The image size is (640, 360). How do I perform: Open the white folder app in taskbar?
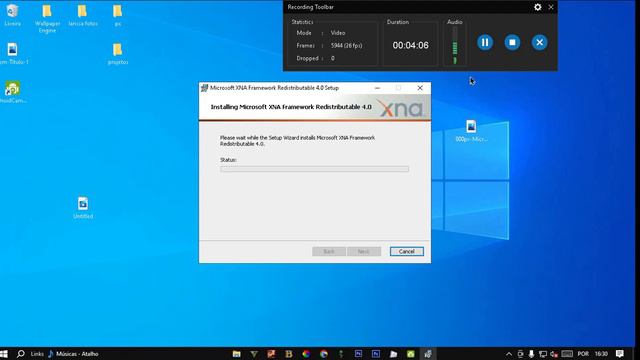point(393,354)
